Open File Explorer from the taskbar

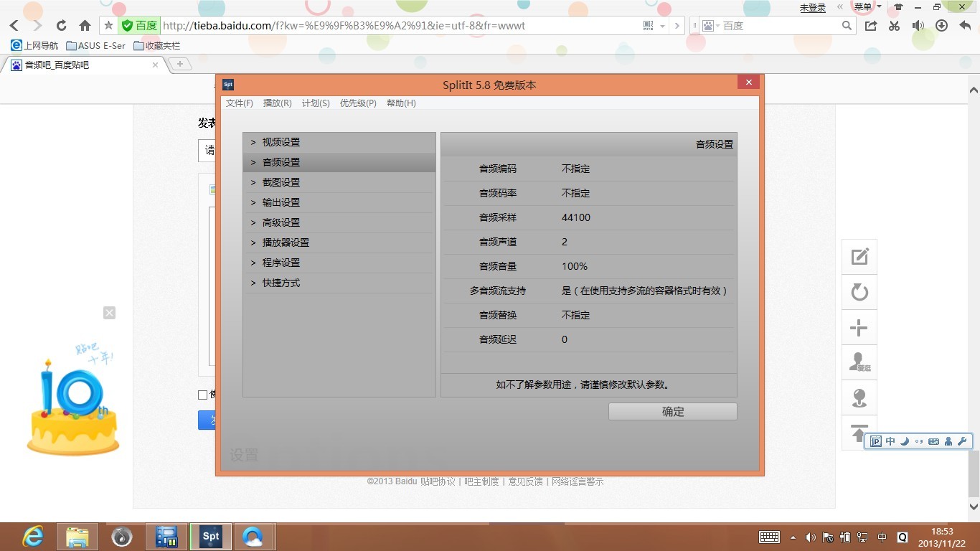(x=77, y=537)
